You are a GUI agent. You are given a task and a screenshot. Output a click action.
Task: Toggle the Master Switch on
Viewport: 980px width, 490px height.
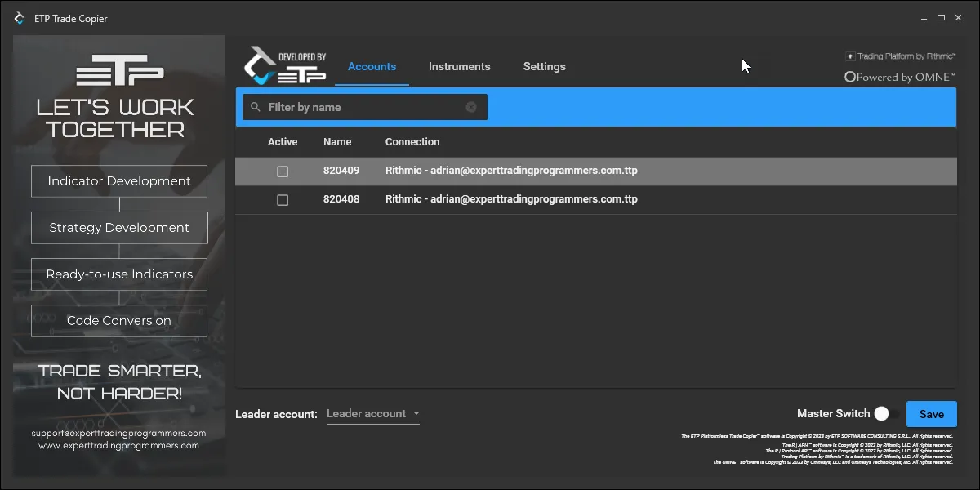pos(886,414)
